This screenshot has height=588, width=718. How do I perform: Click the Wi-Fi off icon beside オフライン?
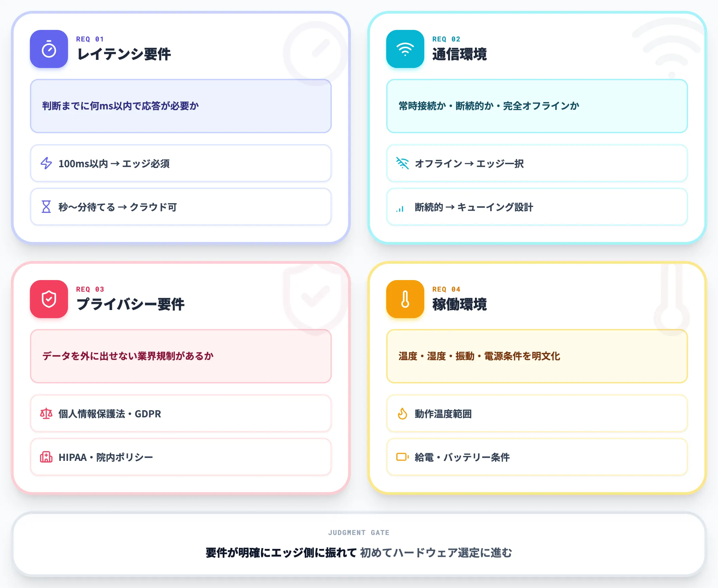click(x=403, y=163)
